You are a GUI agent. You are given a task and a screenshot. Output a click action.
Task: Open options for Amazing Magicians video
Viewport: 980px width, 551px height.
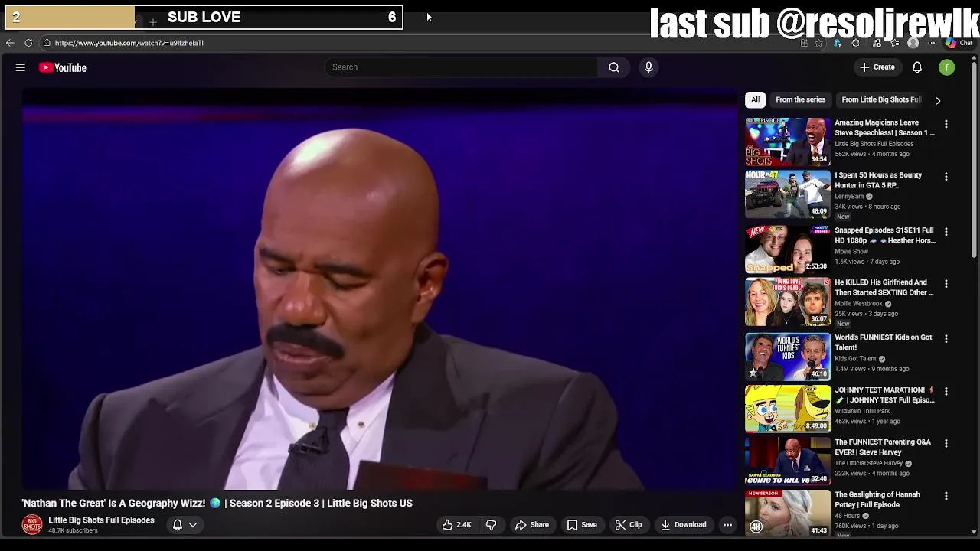pyautogui.click(x=946, y=124)
